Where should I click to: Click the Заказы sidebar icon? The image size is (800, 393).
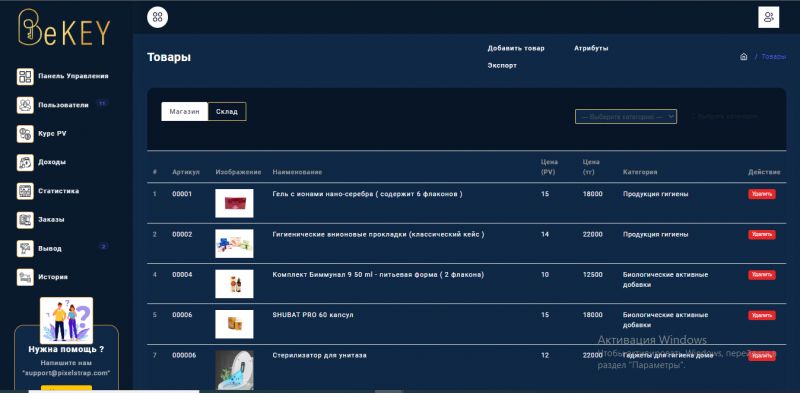click(x=25, y=220)
